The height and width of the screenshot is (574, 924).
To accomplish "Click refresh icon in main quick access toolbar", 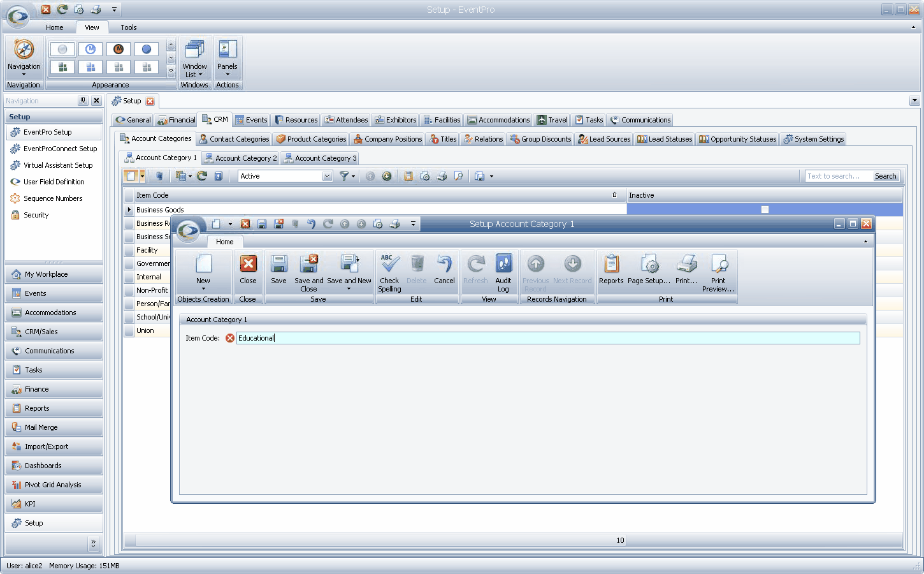I will coord(62,10).
